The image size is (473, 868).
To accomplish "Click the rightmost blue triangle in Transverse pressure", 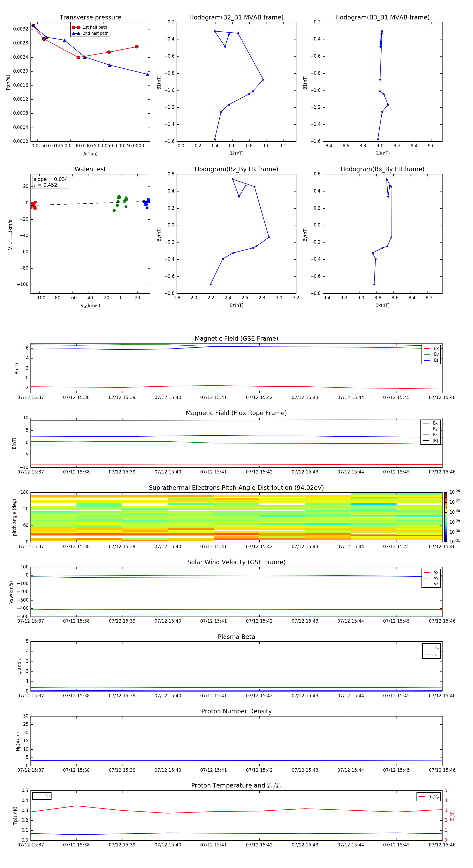I will pos(147,74).
